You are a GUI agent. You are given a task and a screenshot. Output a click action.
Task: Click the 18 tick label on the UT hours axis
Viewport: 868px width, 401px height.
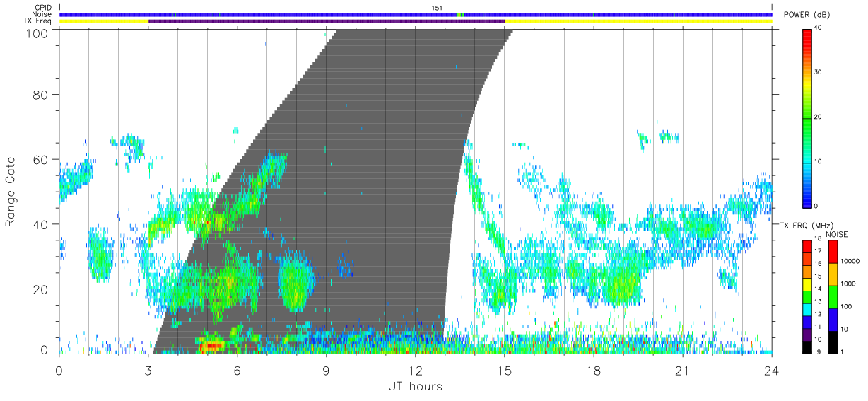(594, 370)
